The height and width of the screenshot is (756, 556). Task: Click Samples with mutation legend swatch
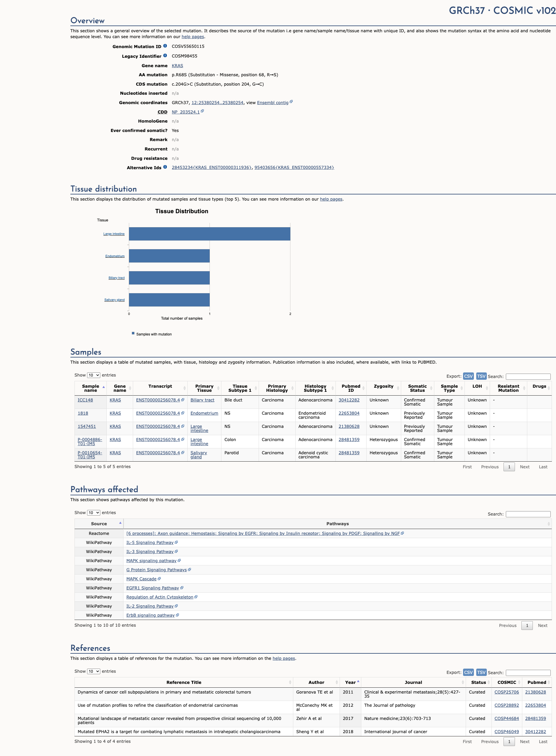coord(133,333)
